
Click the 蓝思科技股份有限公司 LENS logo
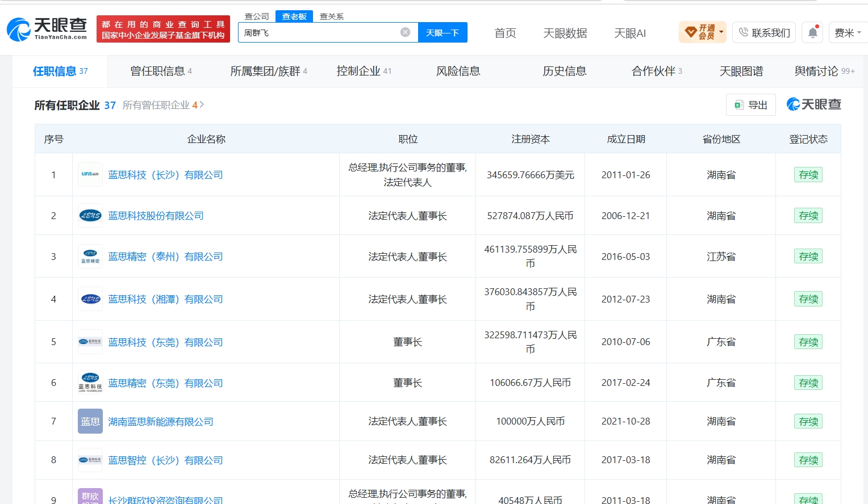point(90,216)
